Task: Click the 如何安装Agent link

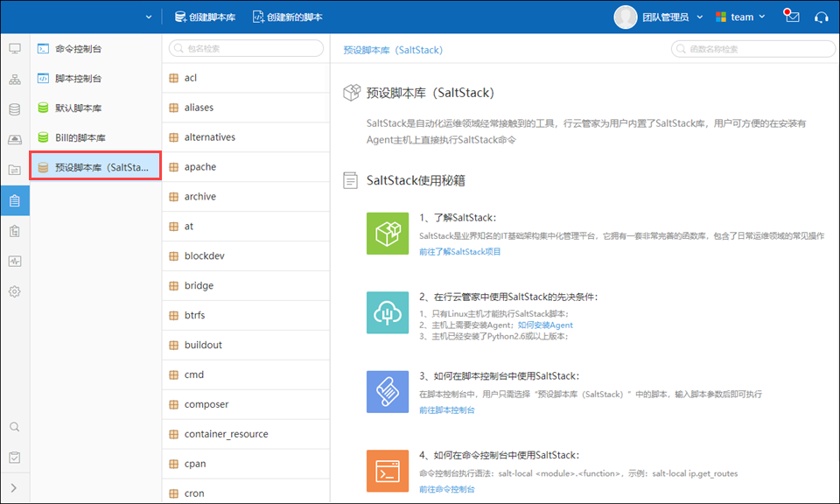Action: pos(545,325)
